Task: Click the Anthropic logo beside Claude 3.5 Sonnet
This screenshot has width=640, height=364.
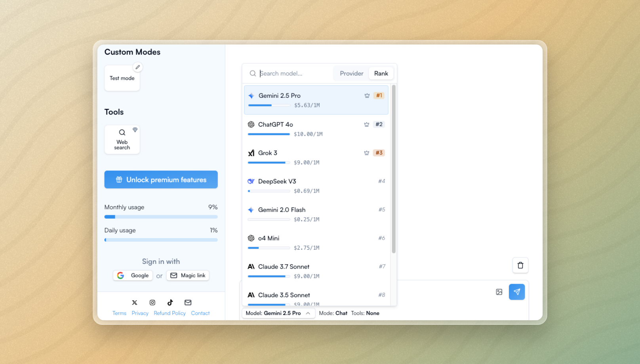Action: pos(251,295)
